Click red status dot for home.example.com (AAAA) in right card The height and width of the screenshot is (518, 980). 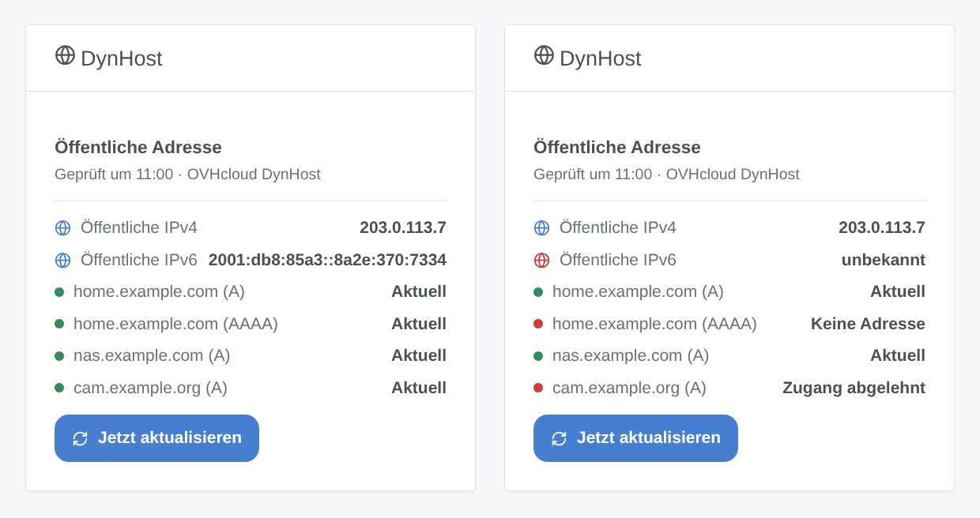[x=538, y=324]
